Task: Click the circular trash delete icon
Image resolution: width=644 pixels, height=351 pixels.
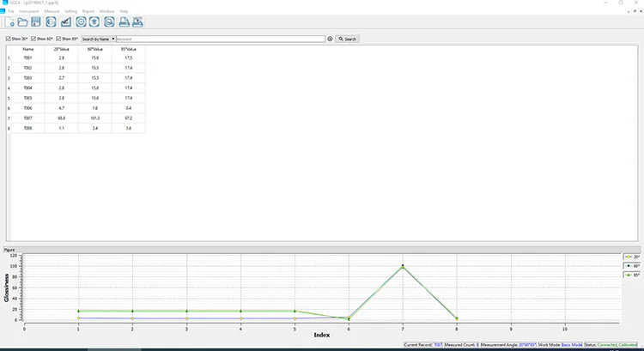Action: tap(94, 22)
